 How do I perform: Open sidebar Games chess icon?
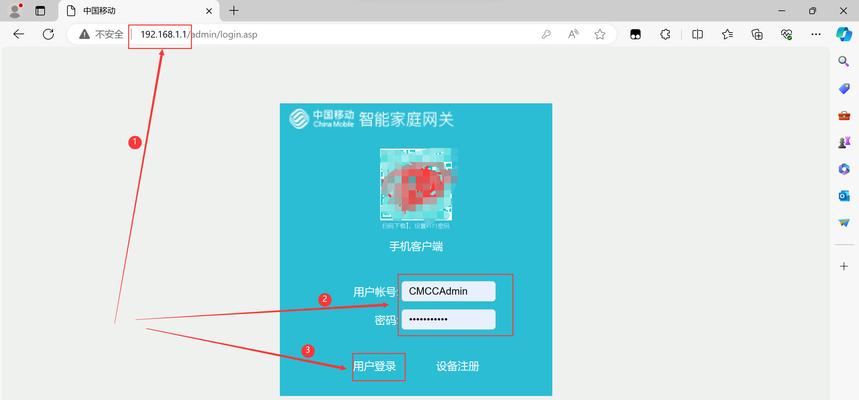[844, 142]
